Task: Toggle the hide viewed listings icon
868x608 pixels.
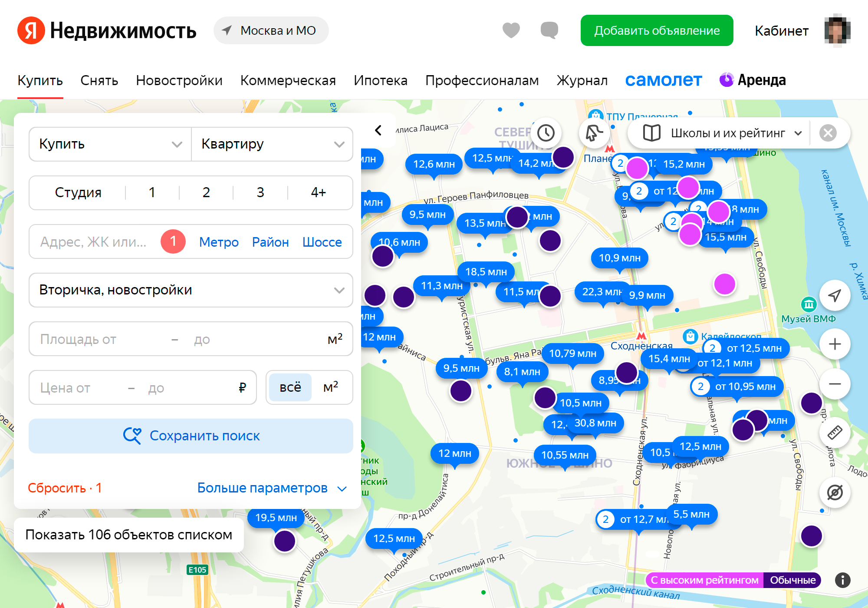Action: coord(835,492)
